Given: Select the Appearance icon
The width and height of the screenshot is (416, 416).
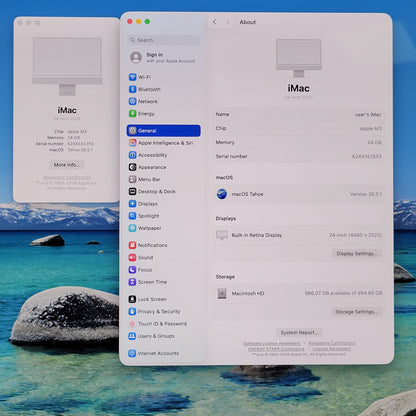Looking at the screenshot, I should coord(132,167).
